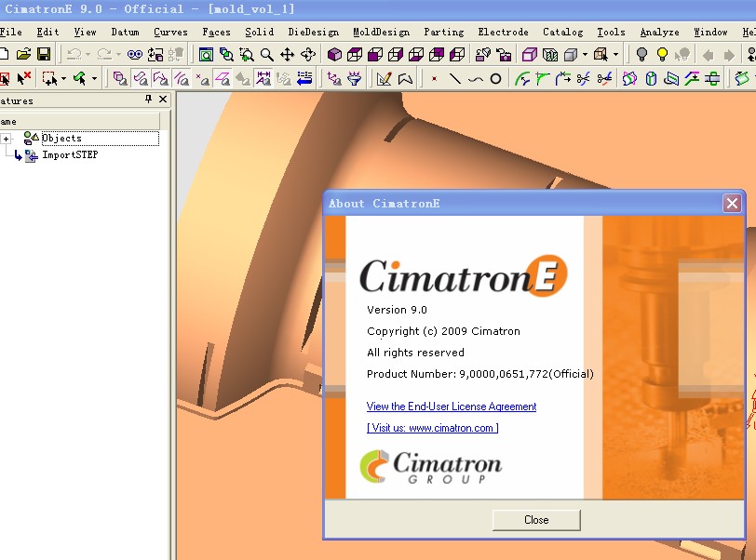
Task: Click the blue cylinder revolve face icon
Action: pos(651,78)
